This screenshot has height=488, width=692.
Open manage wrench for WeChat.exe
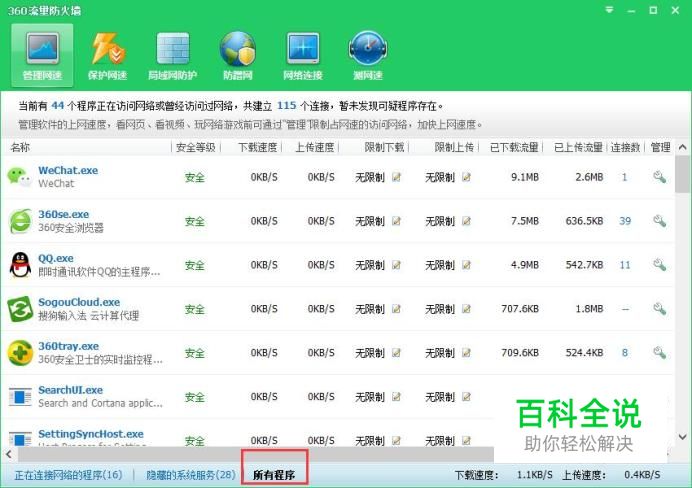[x=659, y=177]
